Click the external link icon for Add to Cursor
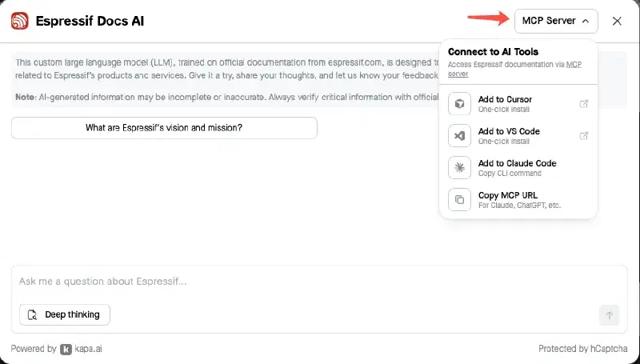This screenshot has width=640, height=364. (584, 104)
